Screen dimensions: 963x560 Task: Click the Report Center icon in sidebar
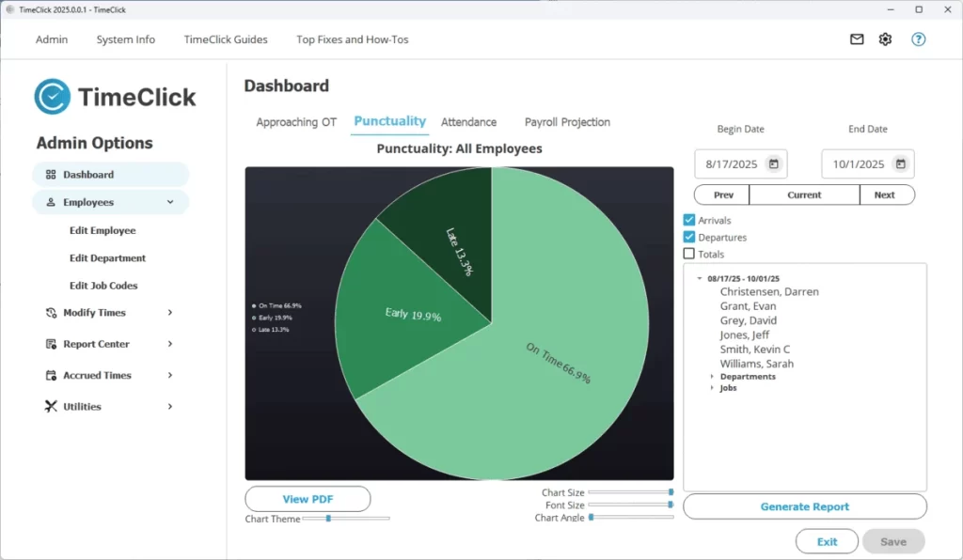point(51,344)
